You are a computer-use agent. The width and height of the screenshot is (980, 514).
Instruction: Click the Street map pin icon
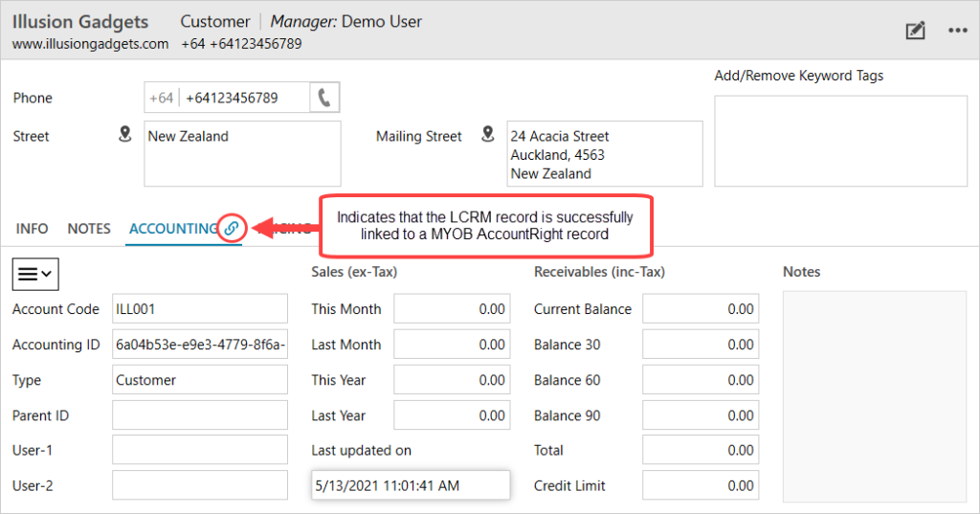[124, 135]
